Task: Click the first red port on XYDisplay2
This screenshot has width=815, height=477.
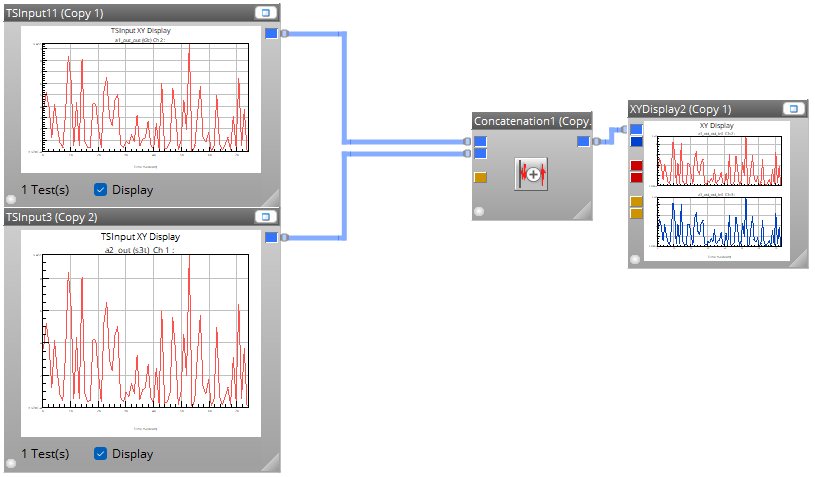Action: (636, 165)
